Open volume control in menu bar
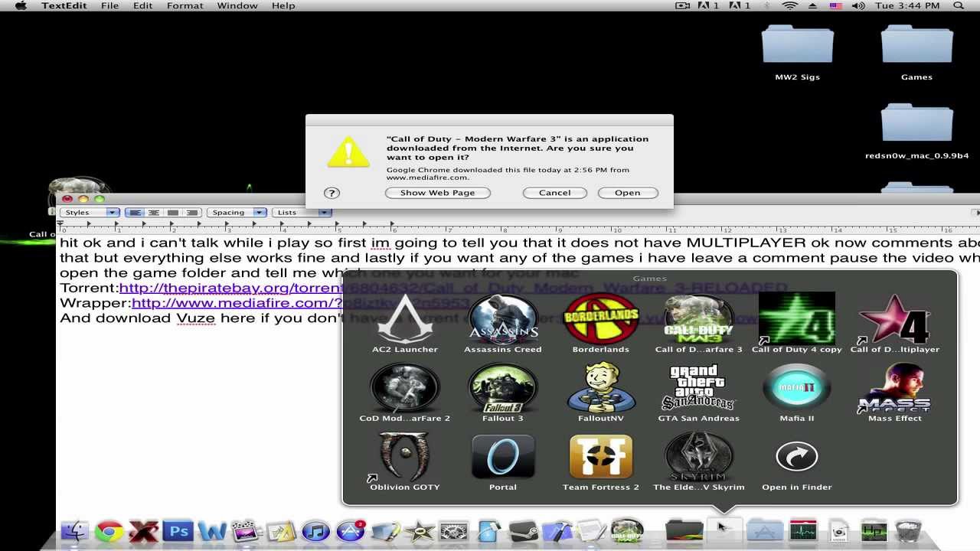 pos(858,6)
